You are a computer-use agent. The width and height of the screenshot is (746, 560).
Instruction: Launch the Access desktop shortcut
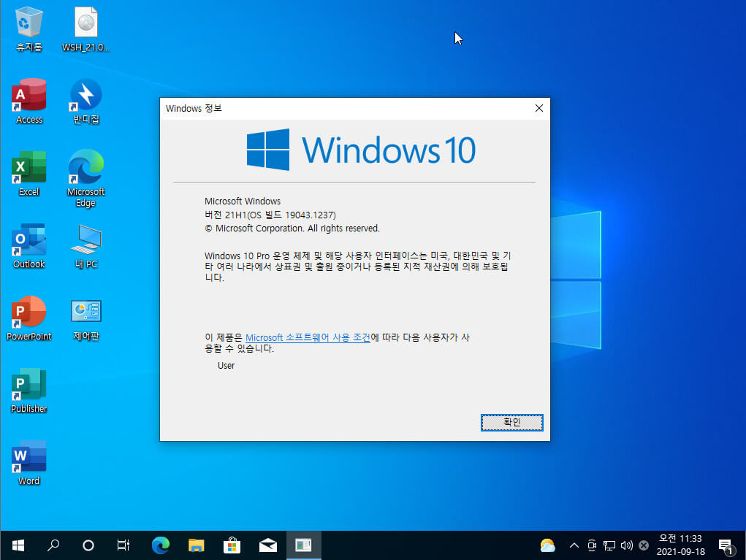29,101
